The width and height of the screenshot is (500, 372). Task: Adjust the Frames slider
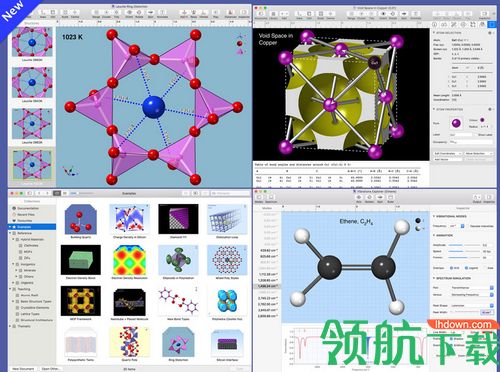click(x=464, y=257)
